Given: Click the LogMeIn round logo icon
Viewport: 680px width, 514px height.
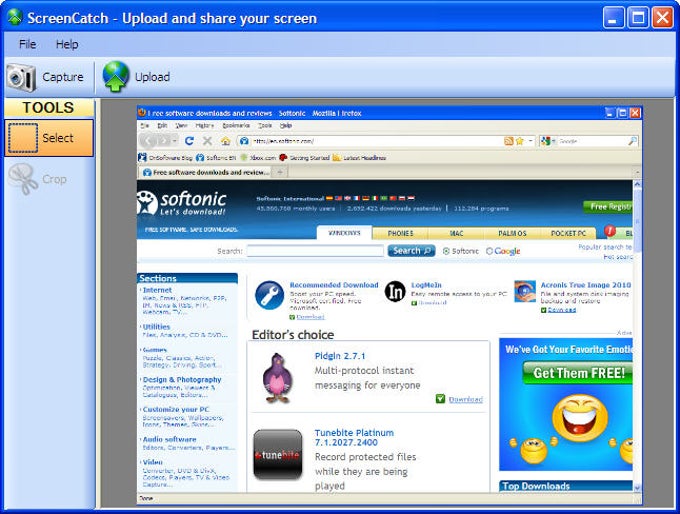Looking at the screenshot, I should (x=395, y=291).
